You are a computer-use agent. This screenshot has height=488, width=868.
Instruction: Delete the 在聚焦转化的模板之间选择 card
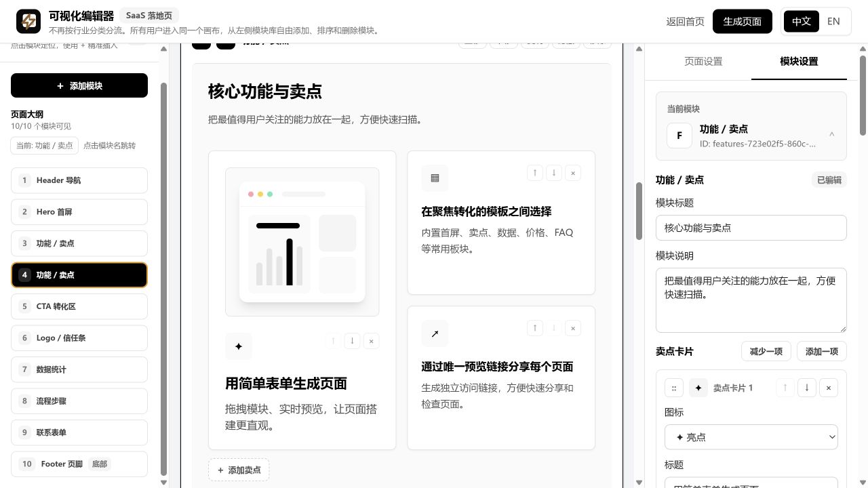pos(573,173)
